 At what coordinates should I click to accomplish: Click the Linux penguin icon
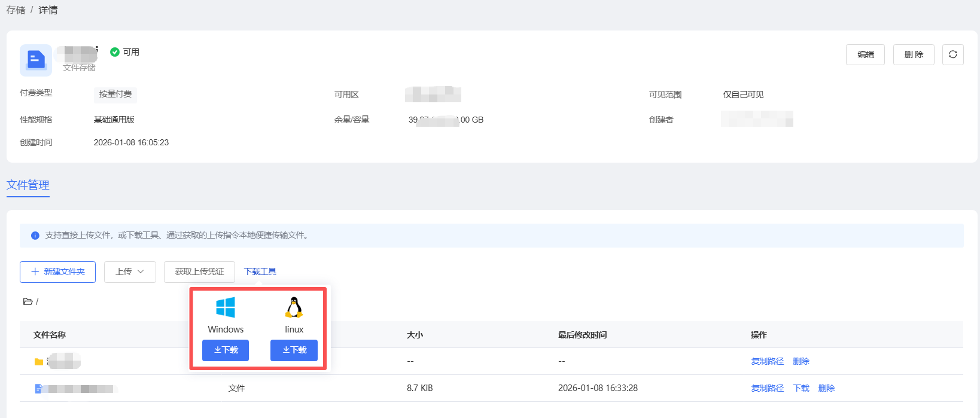tap(294, 307)
